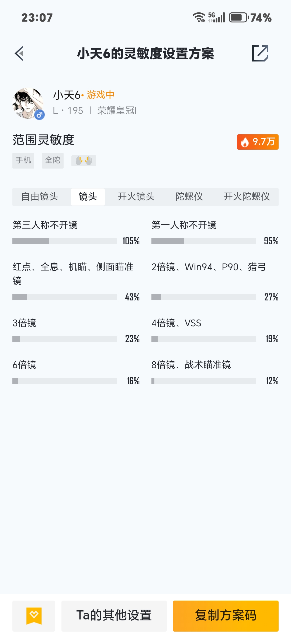Switch to the 开火陀螺仪 tab
This screenshot has height=644, width=291.
(x=247, y=197)
